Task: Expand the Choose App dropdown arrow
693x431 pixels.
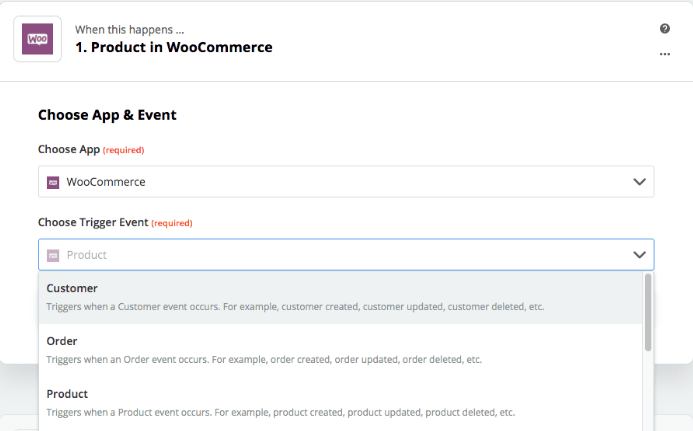Action: (640, 182)
